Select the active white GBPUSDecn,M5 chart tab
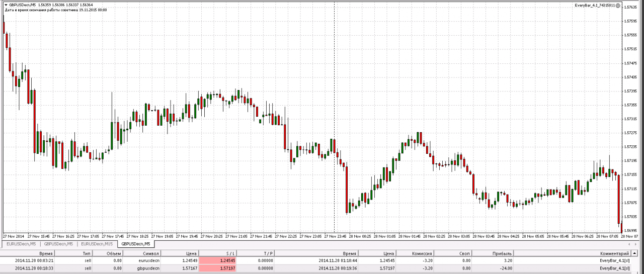The height and width of the screenshot is (274, 644). coord(135,244)
